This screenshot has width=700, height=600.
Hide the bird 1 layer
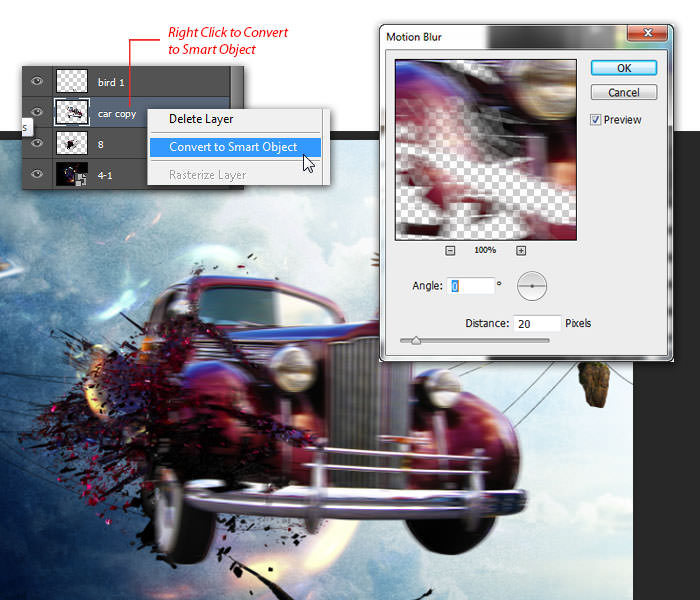37,81
